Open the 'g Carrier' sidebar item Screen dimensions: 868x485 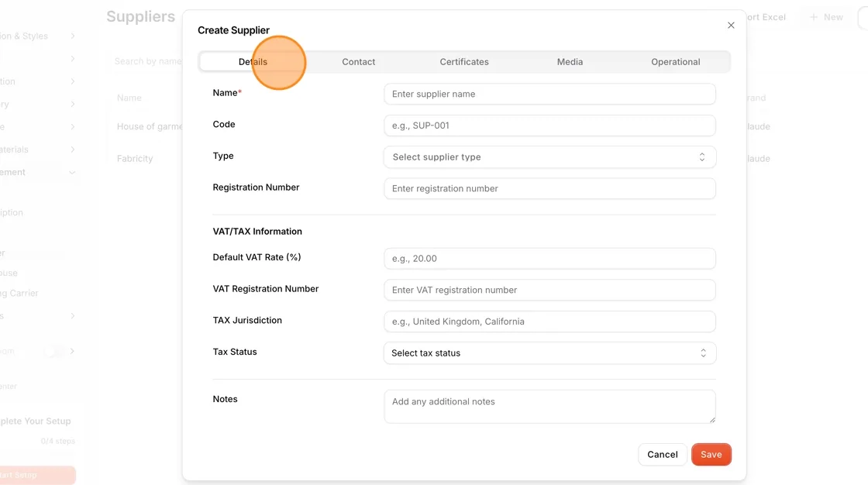pyautogui.click(x=19, y=294)
